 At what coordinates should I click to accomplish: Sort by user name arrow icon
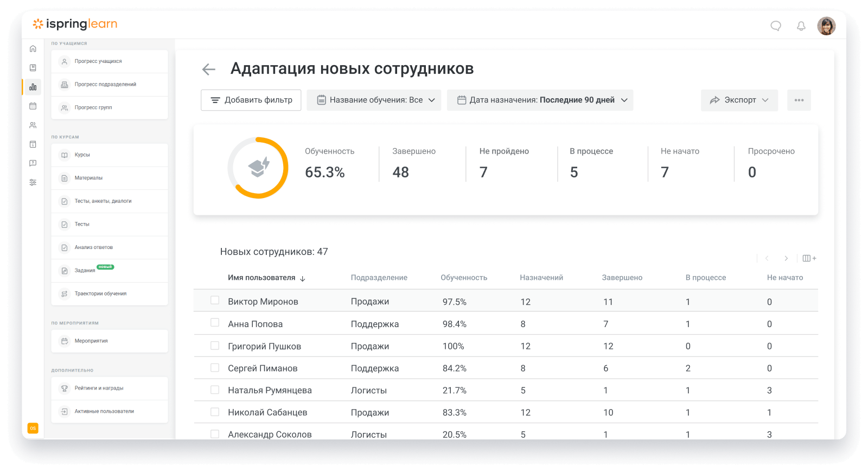[303, 278]
